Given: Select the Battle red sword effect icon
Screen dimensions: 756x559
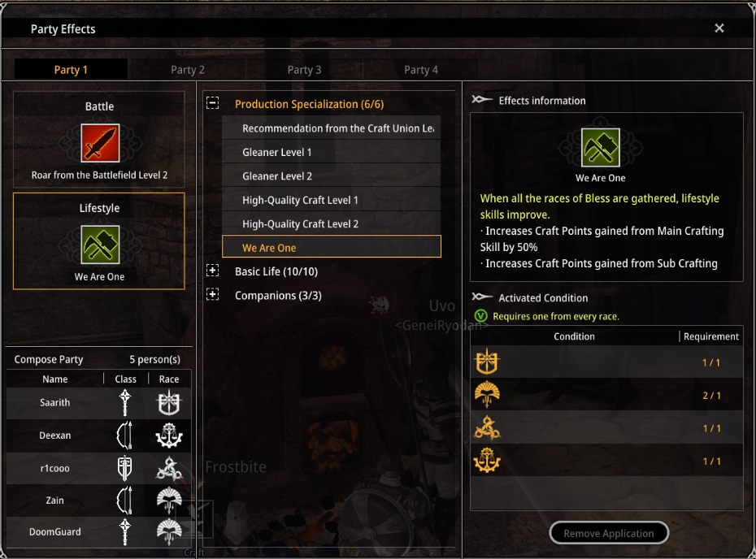Looking at the screenshot, I should click(x=100, y=143).
